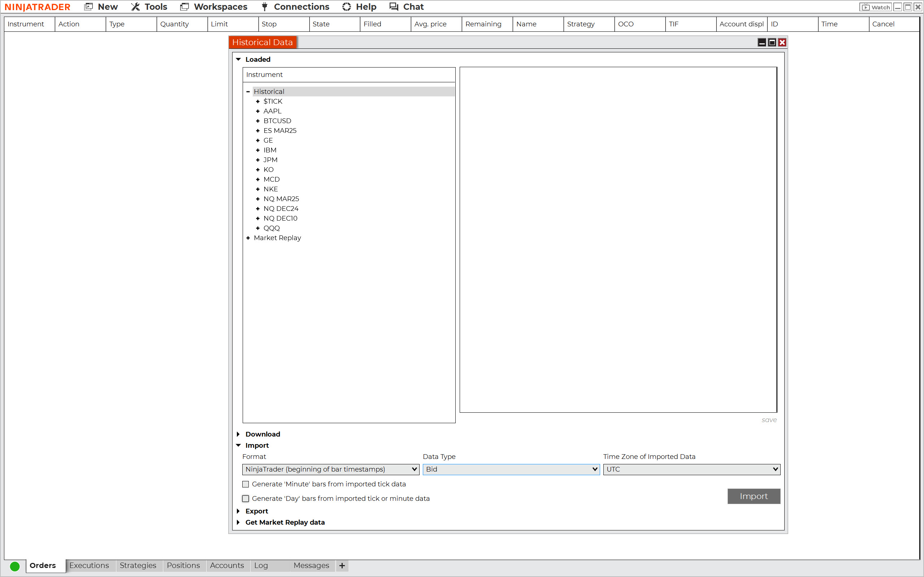Click the Workspaces icon in menu bar
Viewport: 924px width, 577px height.
tap(184, 7)
